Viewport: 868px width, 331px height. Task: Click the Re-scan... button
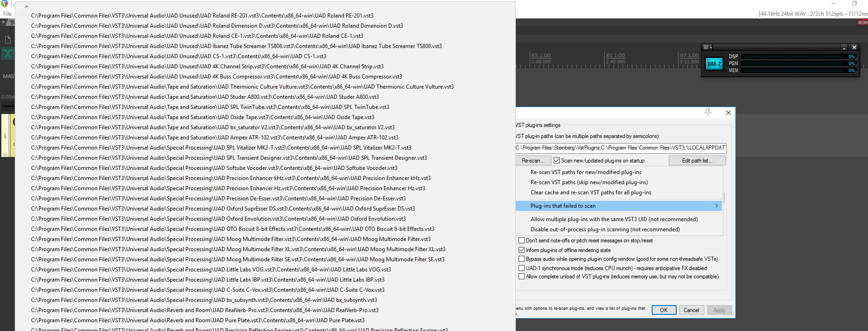coord(533,161)
